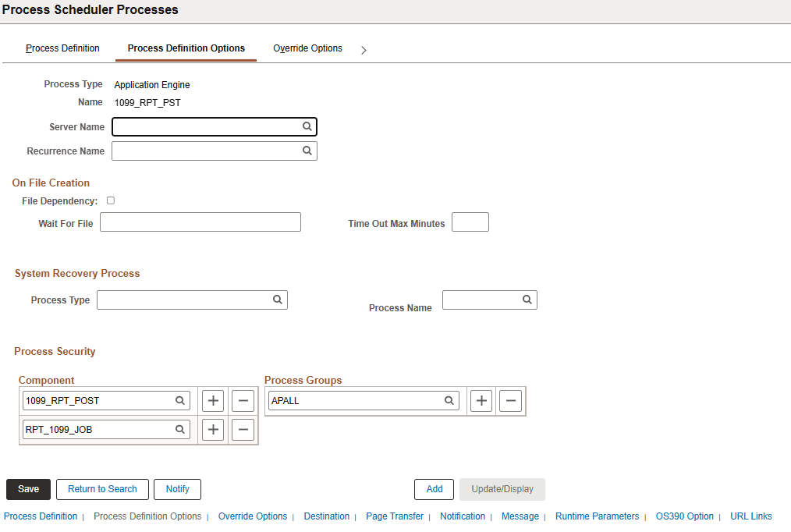Save the process definition
Viewport: 791px width, 532px height.
(28, 489)
